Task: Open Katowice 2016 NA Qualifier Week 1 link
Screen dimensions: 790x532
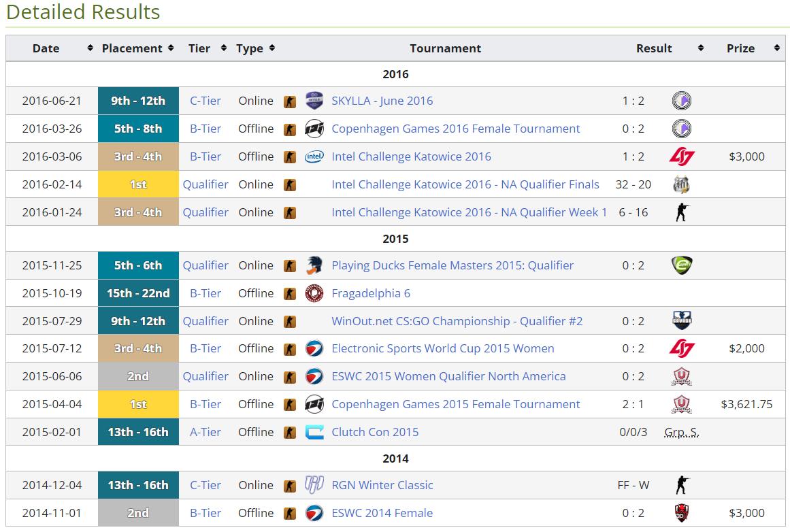Action: (x=469, y=212)
